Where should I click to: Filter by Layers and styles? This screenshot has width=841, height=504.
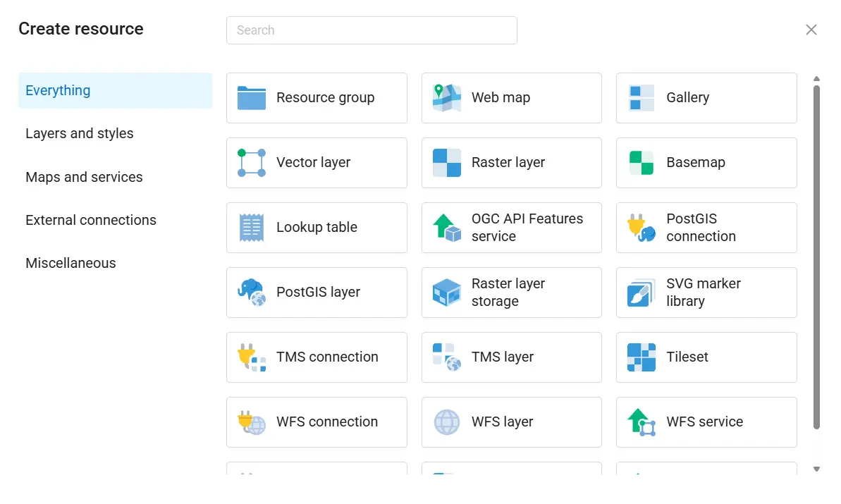tap(116, 133)
